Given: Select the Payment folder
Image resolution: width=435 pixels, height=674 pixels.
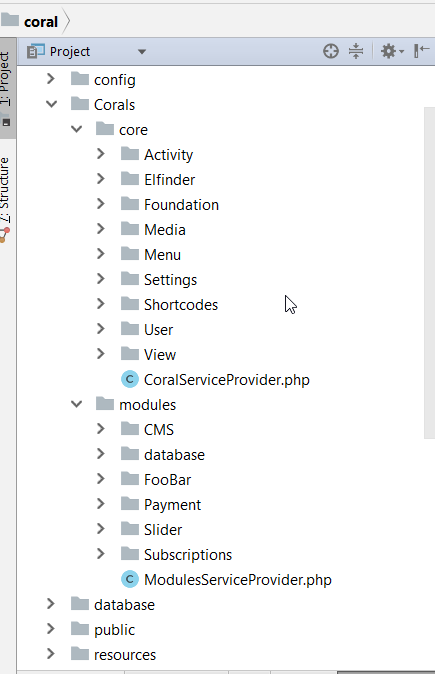Looking at the screenshot, I should [172, 505].
